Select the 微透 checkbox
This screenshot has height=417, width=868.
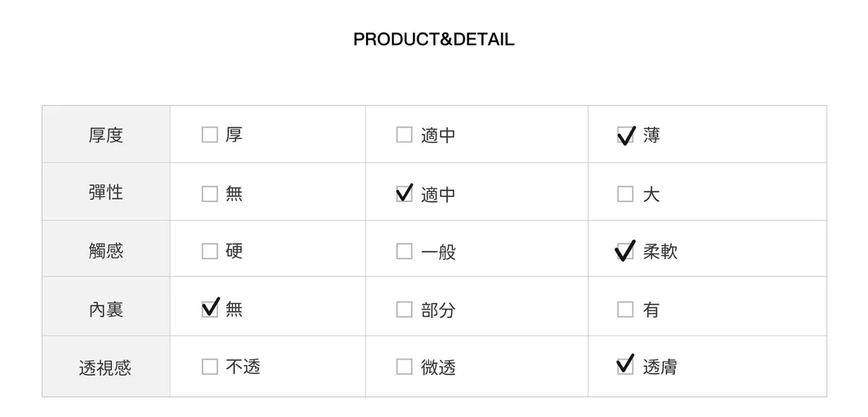pyautogui.click(x=404, y=367)
